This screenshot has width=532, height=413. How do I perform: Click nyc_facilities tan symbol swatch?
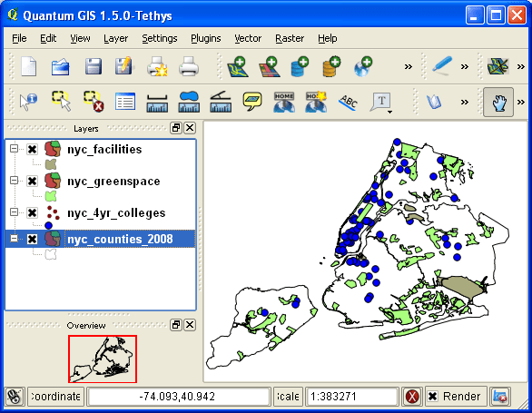pos(51,164)
